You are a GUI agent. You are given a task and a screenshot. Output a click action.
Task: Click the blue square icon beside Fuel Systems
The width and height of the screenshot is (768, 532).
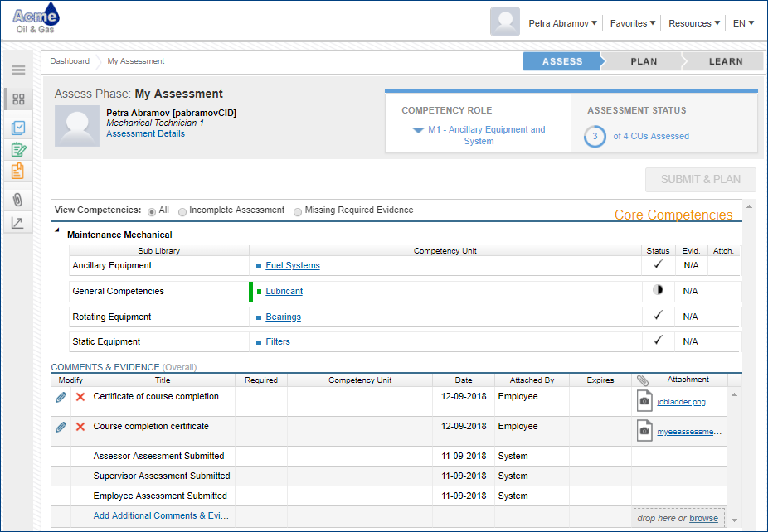click(x=259, y=266)
